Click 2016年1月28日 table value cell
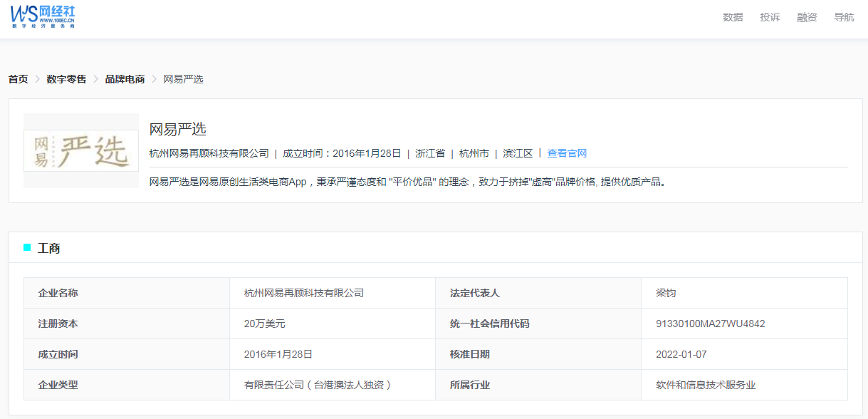The image size is (868, 419). (x=333, y=354)
